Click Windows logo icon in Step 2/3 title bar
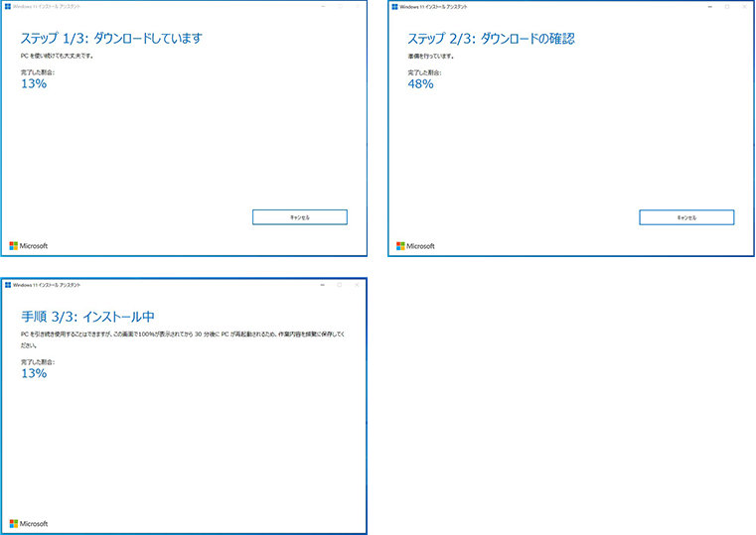 [x=394, y=7]
